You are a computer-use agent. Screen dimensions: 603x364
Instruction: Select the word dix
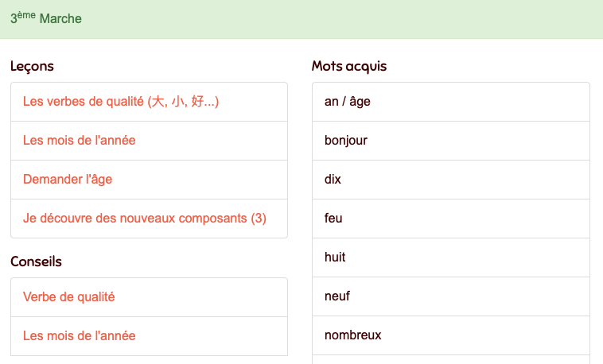(x=333, y=180)
